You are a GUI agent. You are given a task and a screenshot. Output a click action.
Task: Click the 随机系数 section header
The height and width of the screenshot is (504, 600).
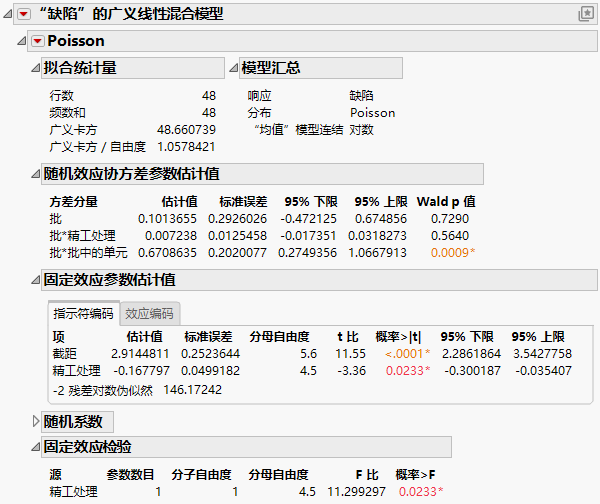[x=77, y=422]
